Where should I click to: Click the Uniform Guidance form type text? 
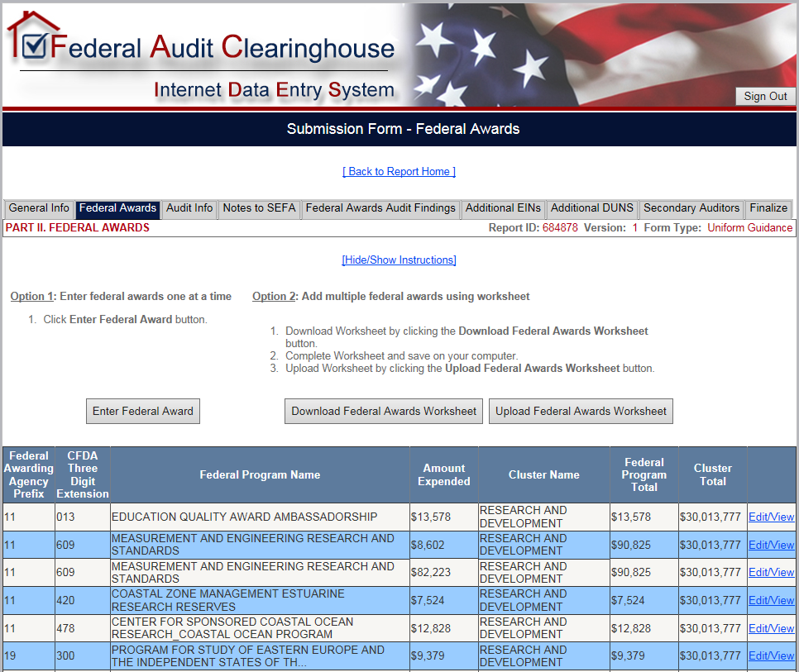[749, 228]
